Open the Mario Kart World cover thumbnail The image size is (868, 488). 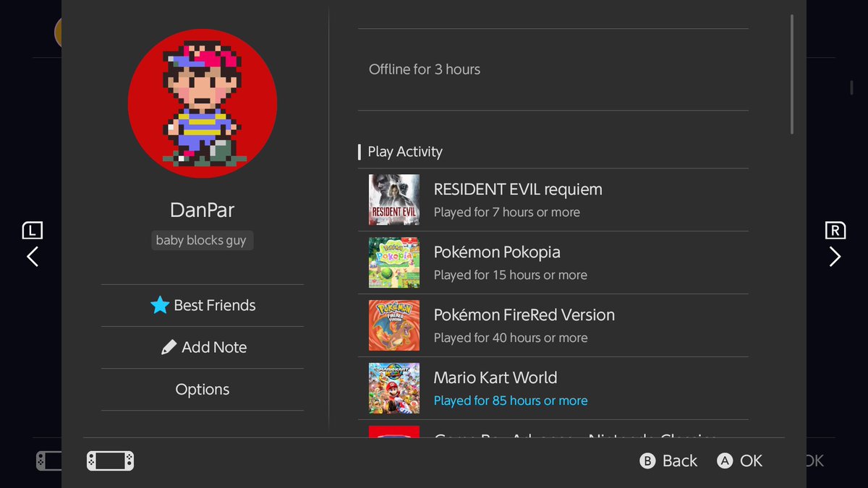click(394, 388)
